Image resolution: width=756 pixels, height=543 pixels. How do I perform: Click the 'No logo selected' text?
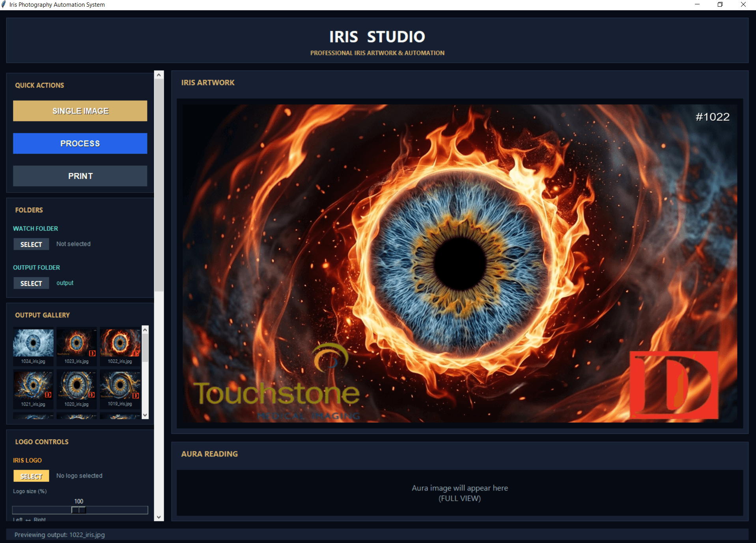click(x=79, y=476)
